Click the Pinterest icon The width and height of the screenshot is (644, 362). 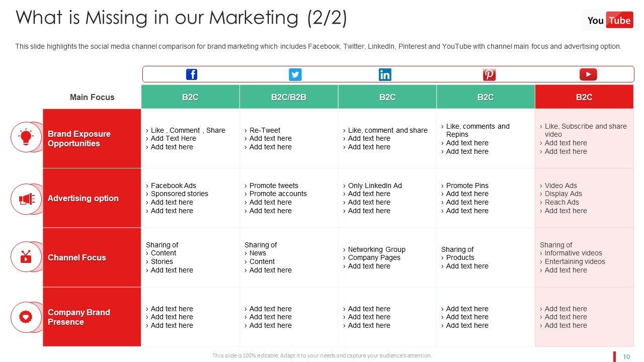point(489,74)
